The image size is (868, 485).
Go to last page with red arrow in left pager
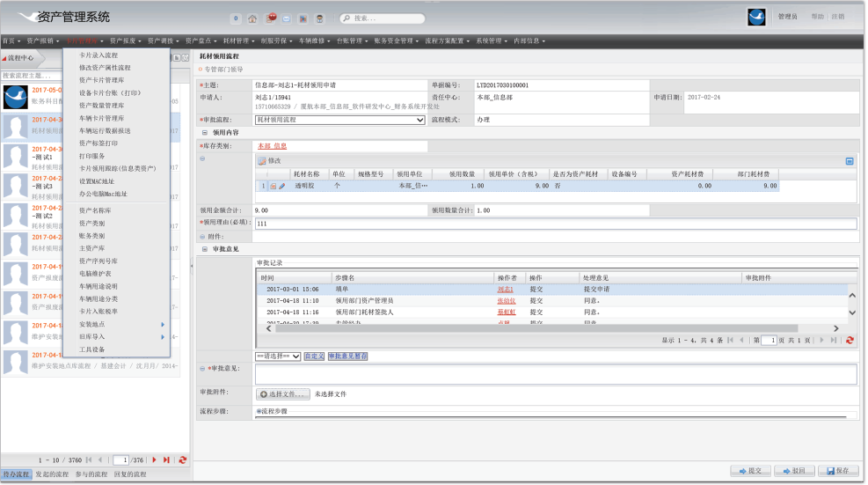tap(166, 460)
